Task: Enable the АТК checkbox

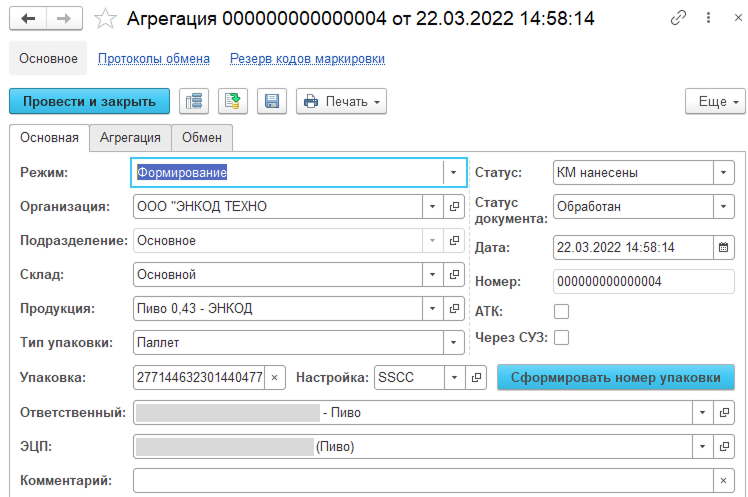Action: pyautogui.click(x=562, y=311)
